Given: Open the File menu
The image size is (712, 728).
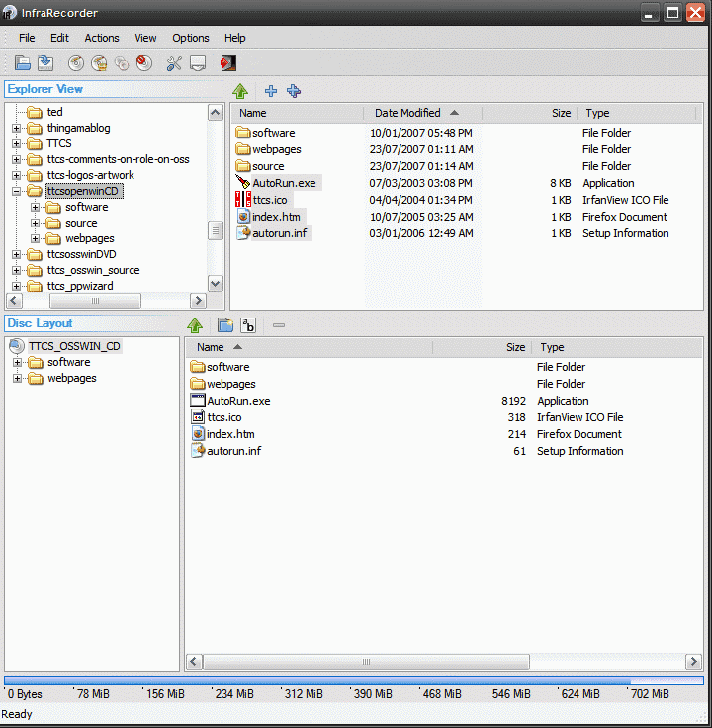Looking at the screenshot, I should [27, 38].
